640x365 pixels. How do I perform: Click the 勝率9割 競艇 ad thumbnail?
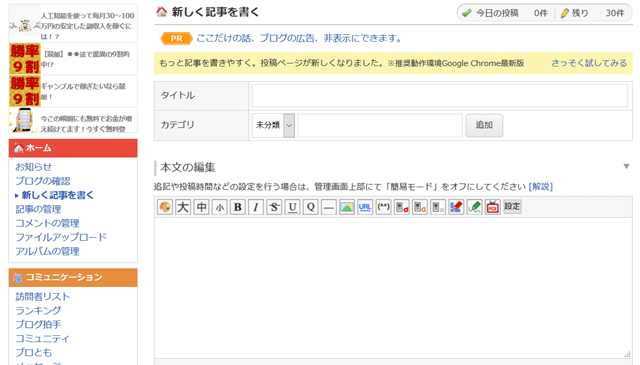click(25, 58)
